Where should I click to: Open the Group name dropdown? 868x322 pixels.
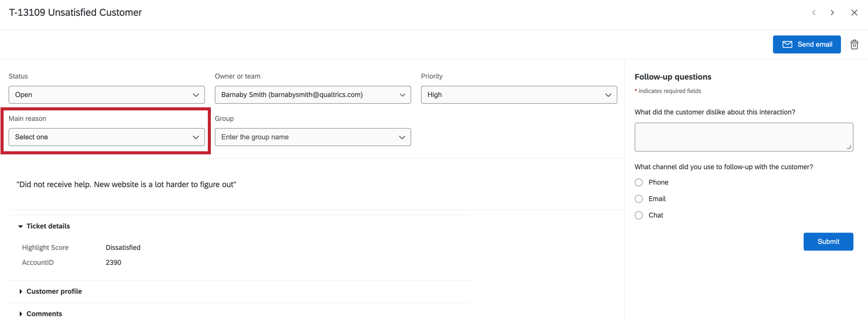[x=312, y=137]
